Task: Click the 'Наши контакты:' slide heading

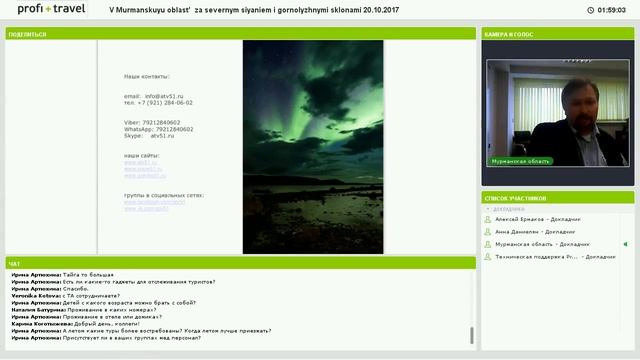Action: tap(147, 76)
